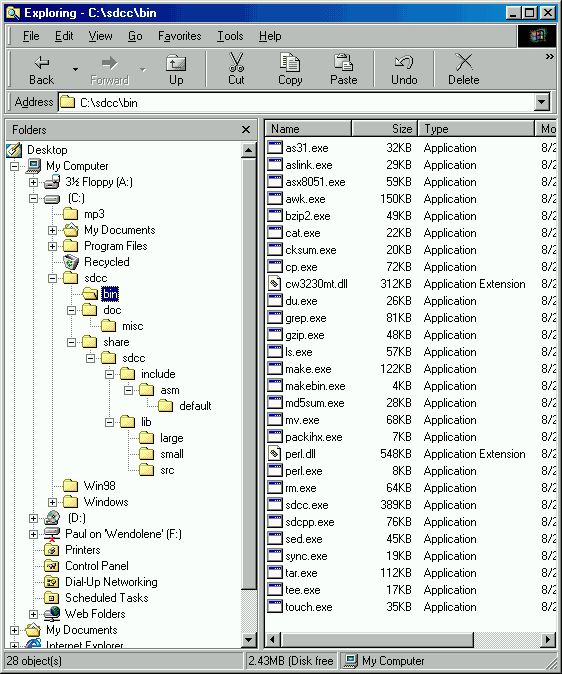This screenshot has height=674, width=562.
Task: Open the Tools menu
Action: tap(230, 36)
